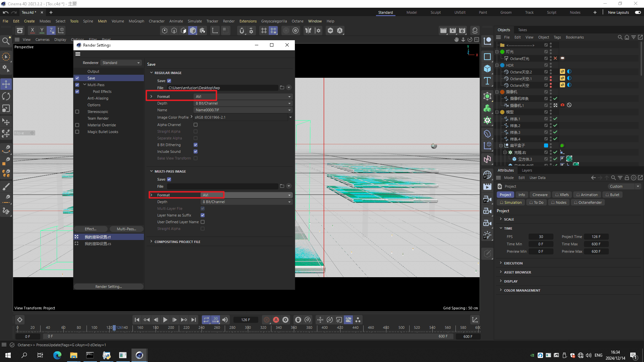Viewport: 644px width, 362px height.
Task: Toggle timeline sound playback speaker icon
Action: [x=225, y=320]
